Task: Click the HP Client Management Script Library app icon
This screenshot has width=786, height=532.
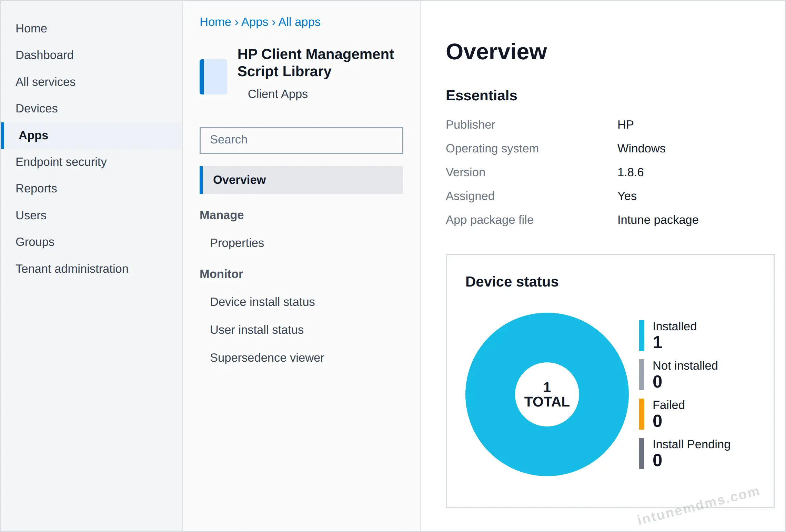Action: click(x=213, y=77)
